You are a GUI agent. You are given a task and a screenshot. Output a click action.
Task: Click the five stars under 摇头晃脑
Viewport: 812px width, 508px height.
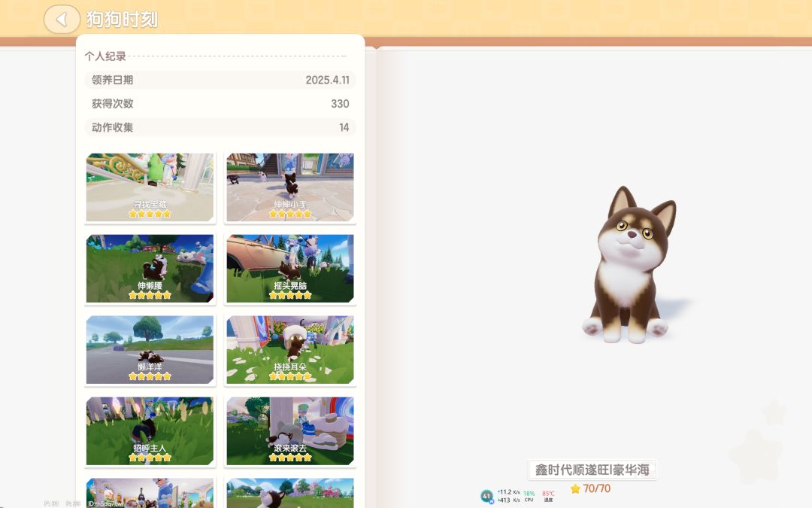pos(290,295)
